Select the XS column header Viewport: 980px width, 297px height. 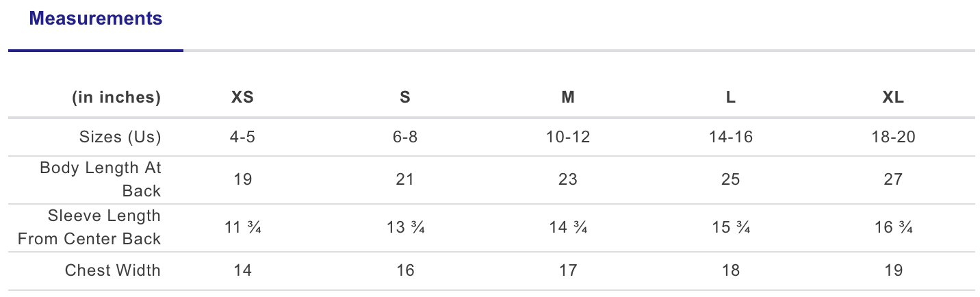(242, 97)
